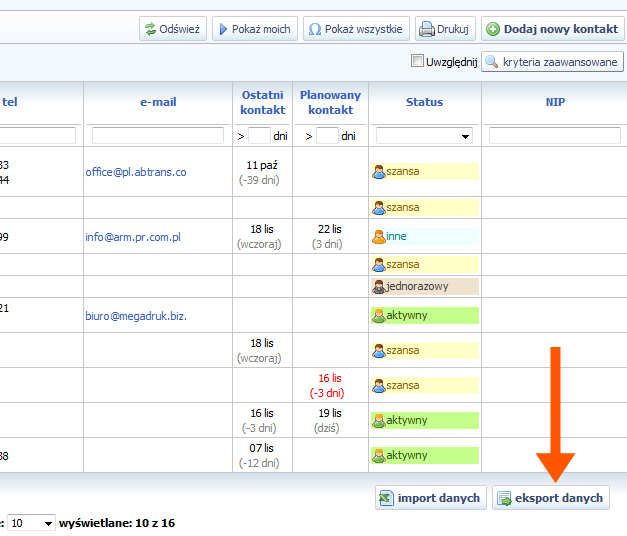This screenshot has height=536, width=627.
Task: Click the Pokaż moich button
Action: [254, 29]
